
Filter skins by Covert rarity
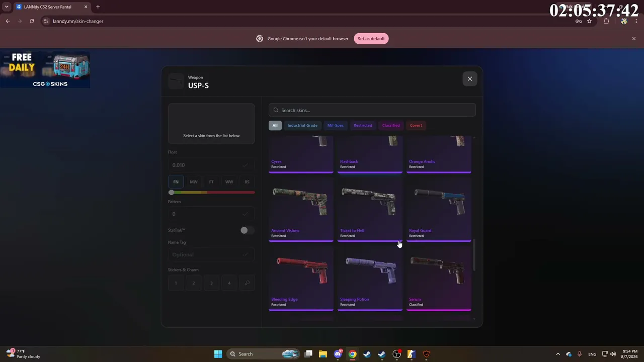pyautogui.click(x=416, y=125)
